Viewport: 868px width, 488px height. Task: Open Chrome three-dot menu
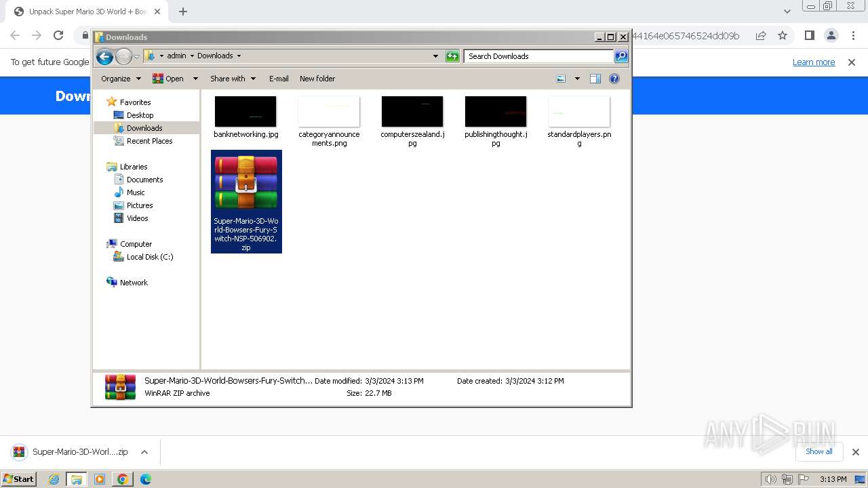click(853, 35)
